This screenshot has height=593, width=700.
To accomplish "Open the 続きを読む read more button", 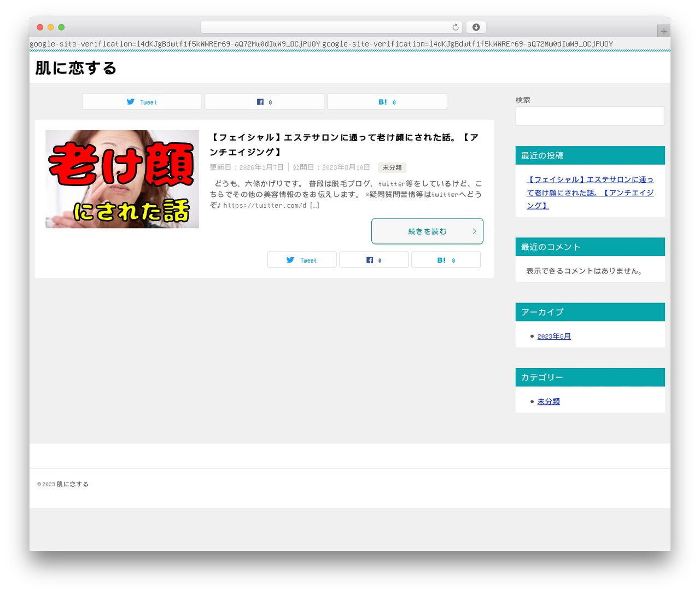I will pyautogui.click(x=427, y=231).
